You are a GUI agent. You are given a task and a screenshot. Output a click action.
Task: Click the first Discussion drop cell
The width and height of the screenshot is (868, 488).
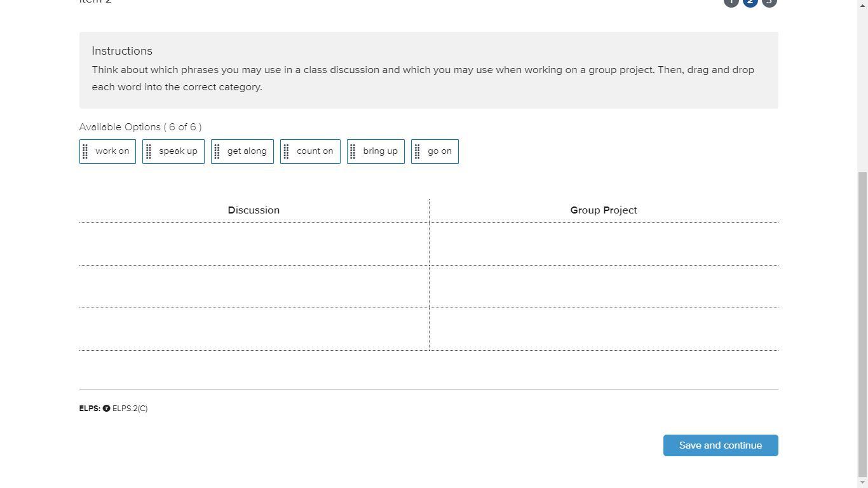[254, 244]
